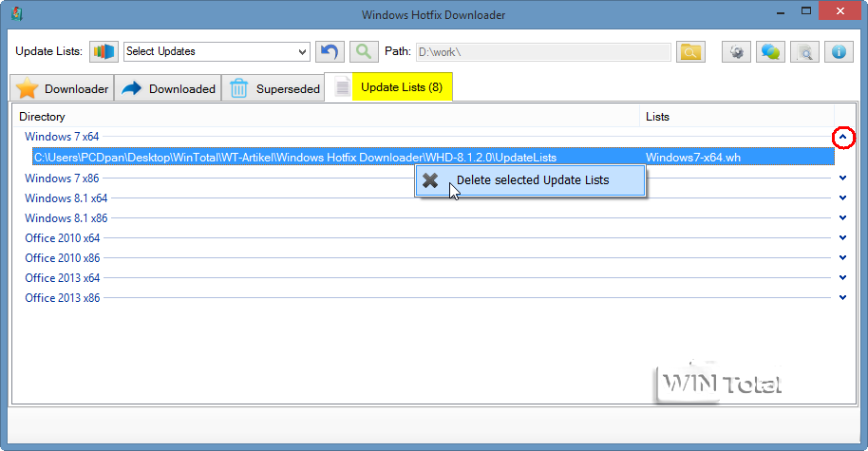The height and width of the screenshot is (451, 868).
Task: Click the green magnifier search button
Action: pos(364,52)
